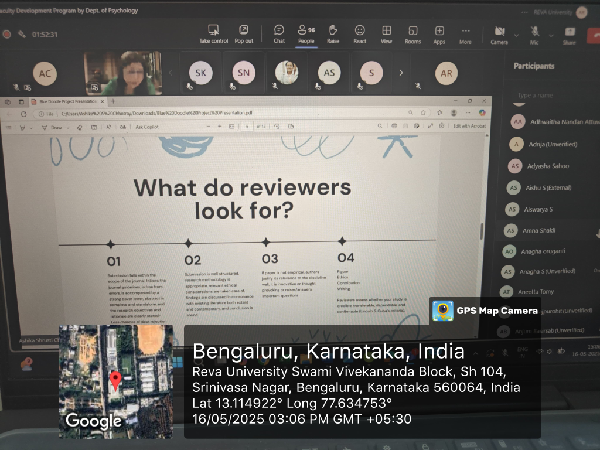Turn on the Camera

pos(499,35)
